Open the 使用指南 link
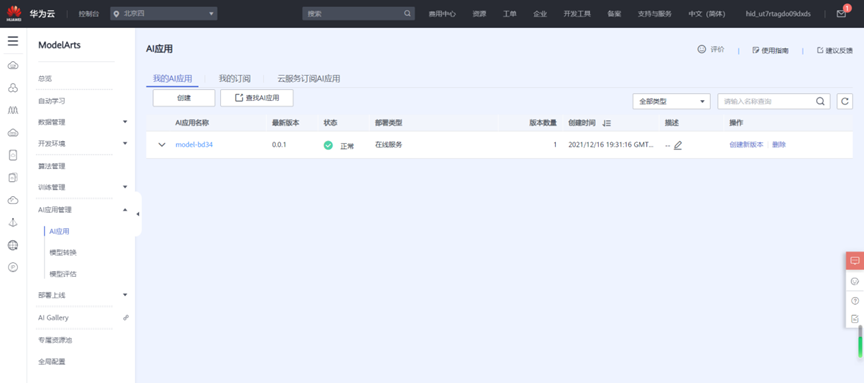 pyautogui.click(x=770, y=50)
